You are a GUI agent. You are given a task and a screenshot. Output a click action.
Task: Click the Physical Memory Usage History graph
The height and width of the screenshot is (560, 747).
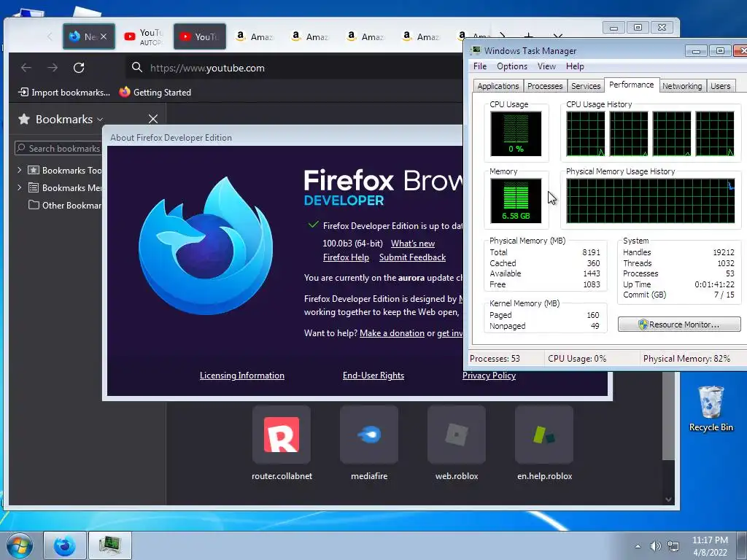tap(650, 201)
